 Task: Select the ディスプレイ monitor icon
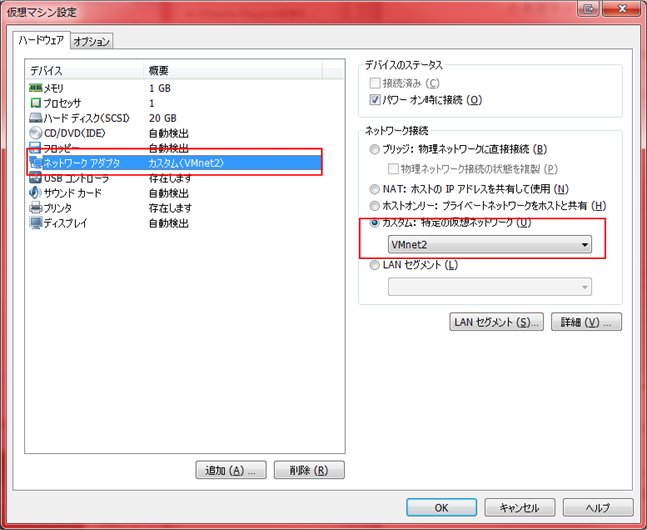click(x=35, y=223)
